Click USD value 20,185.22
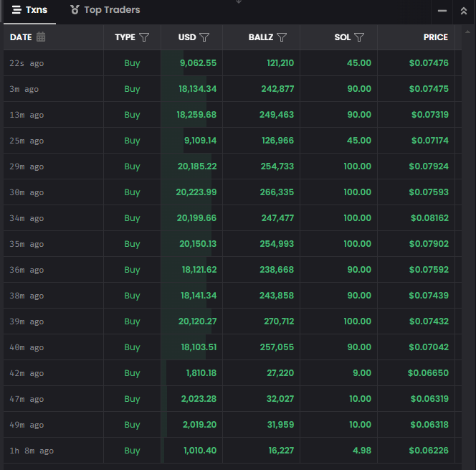This screenshot has height=470, width=476. (197, 166)
